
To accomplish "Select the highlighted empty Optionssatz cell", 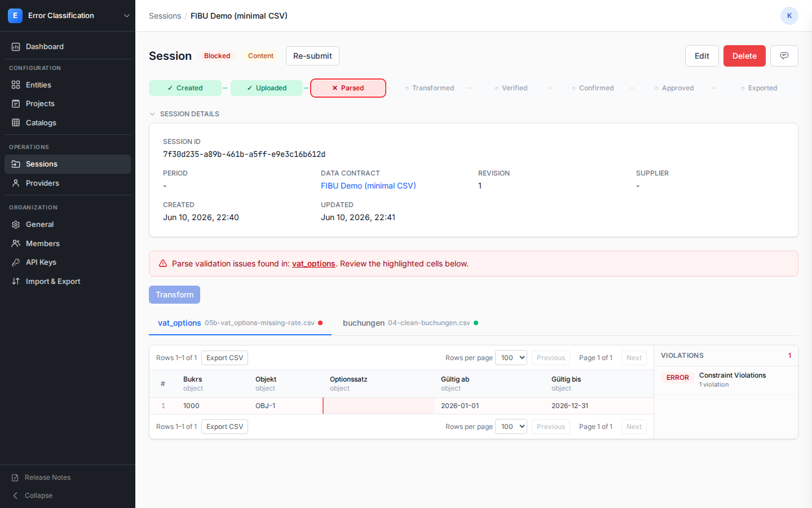I will pyautogui.click(x=378, y=406).
